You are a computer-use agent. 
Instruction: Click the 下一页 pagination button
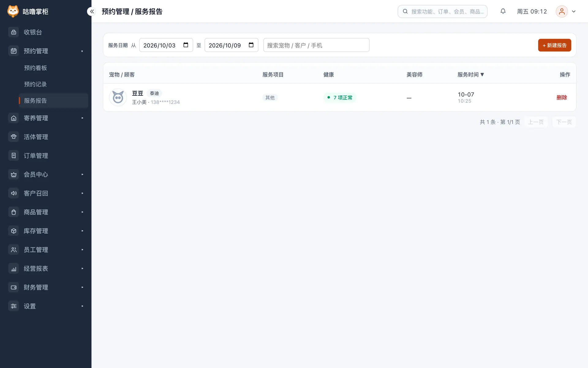pos(564,122)
